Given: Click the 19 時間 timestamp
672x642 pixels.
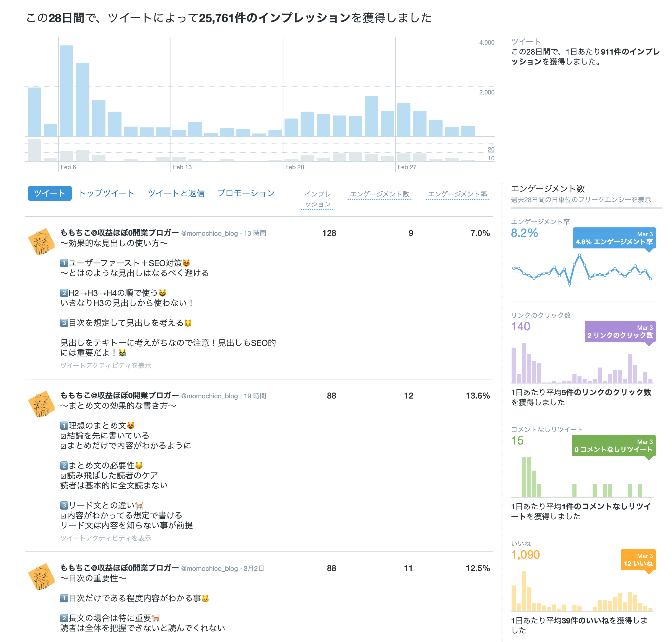Looking at the screenshot, I should click(255, 396).
